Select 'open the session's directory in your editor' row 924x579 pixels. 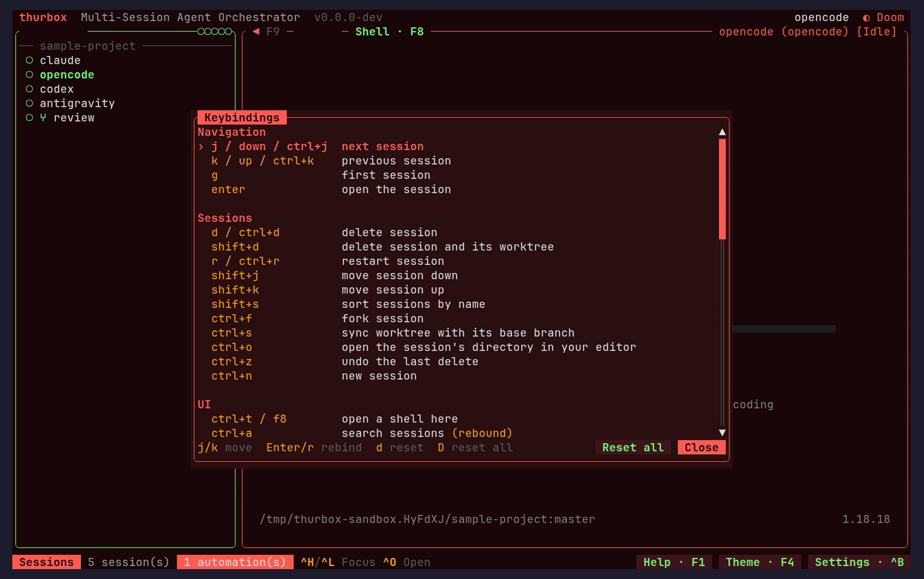[x=457, y=347]
